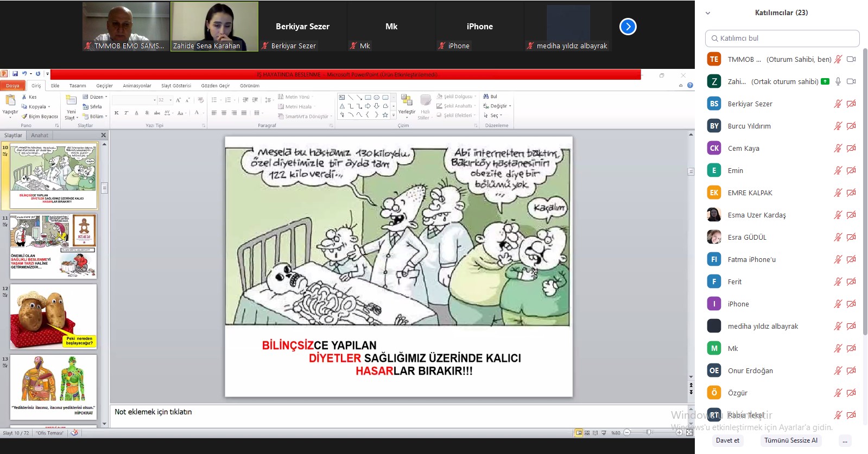Select the Biçim Boyacısı format painter

(40, 117)
